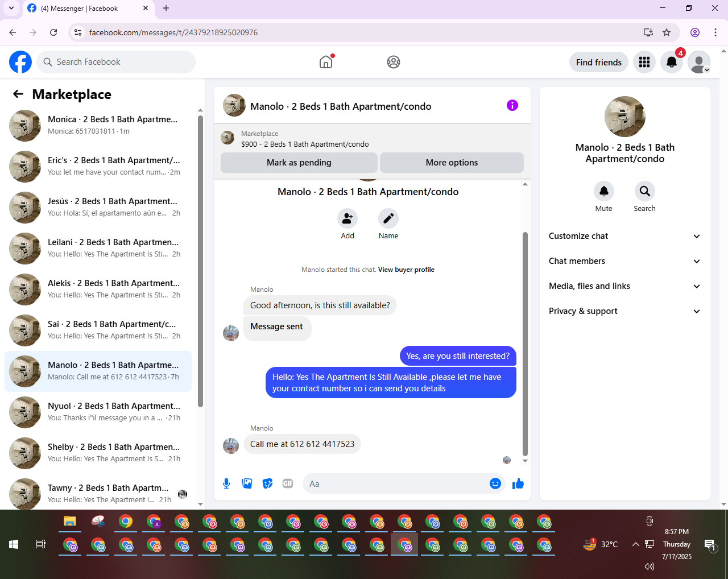This screenshot has height=579, width=728.
Task: Click Manolo's avatar beside Call me message
Action: tap(231, 446)
